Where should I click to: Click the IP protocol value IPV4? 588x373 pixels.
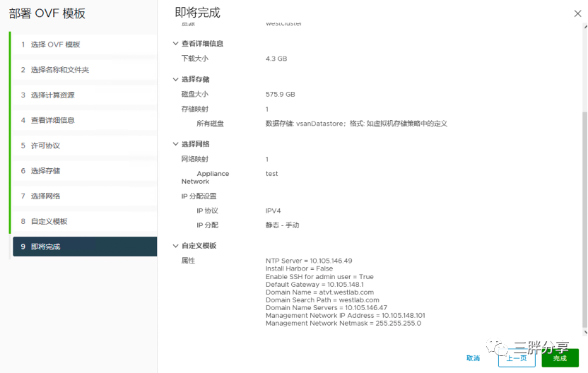coord(273,211)
